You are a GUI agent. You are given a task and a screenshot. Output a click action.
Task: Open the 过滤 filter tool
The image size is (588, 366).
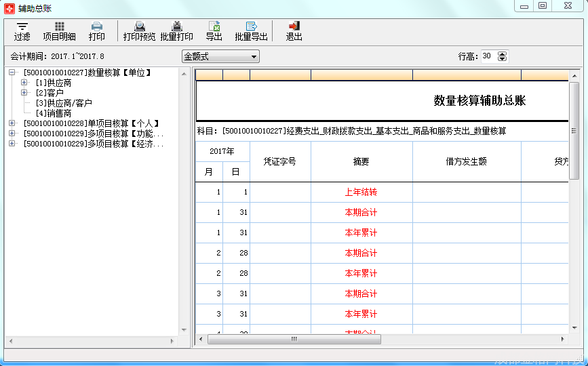pyautogui.click(x=22, y=31)
